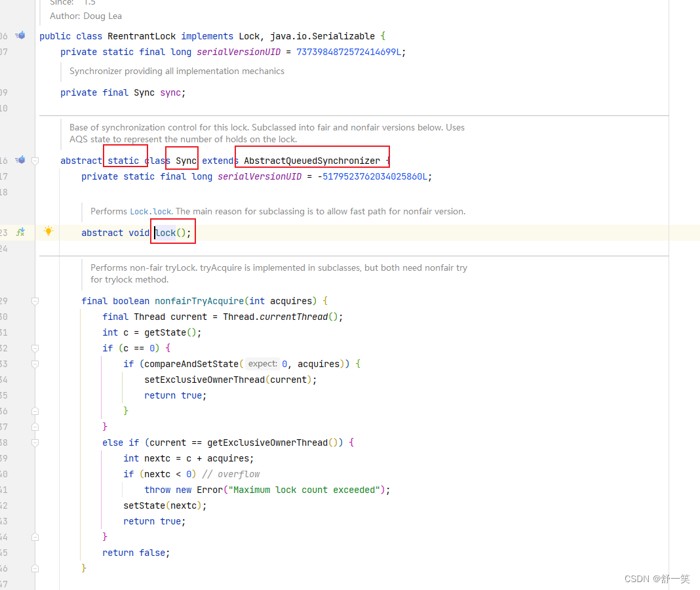This screenshot has height=590, width=700.
Task: Place the cursor on the abstract lock() method name
Action: click(x=165, y=233)
